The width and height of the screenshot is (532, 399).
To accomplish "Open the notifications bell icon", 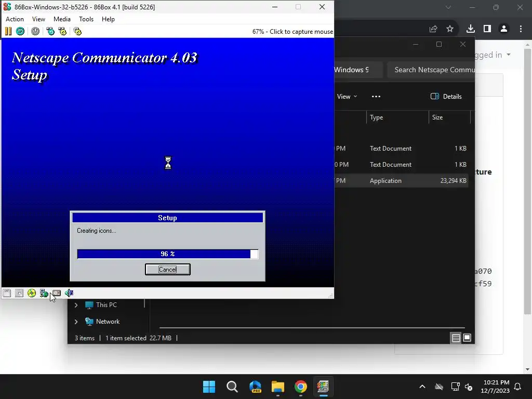I will coord(518,387).
